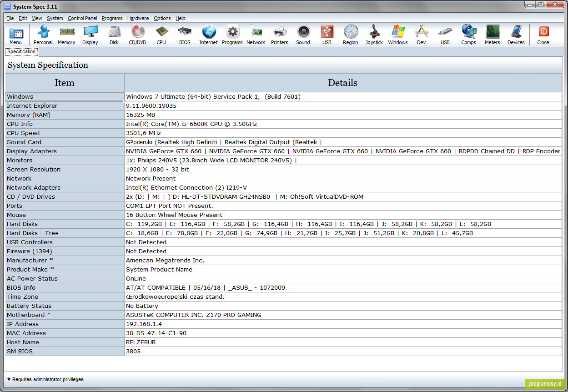The width and height of the screenshot is (568, 392).
Task: Open the red USB icon
Action: click(327, 35)
